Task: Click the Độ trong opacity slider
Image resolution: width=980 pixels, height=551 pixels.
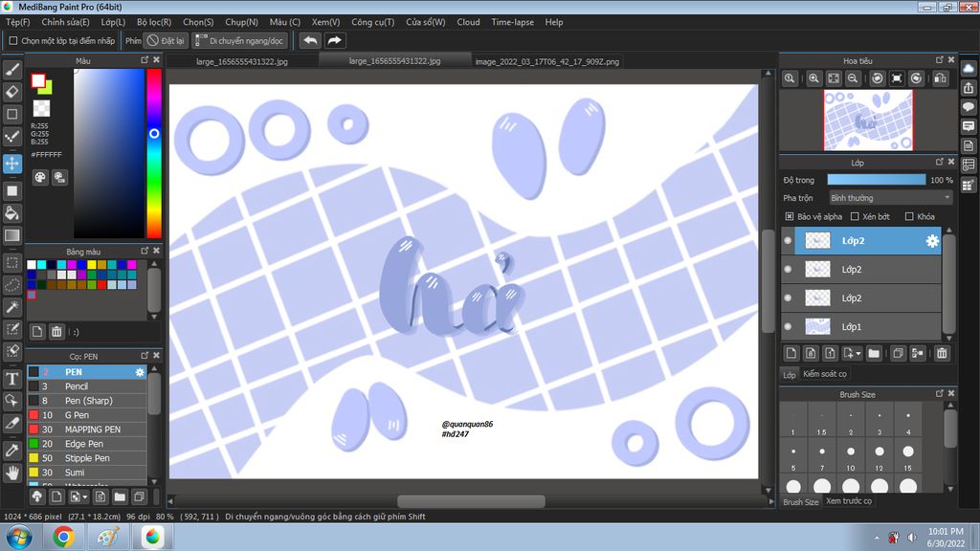Action: (877, 180)
